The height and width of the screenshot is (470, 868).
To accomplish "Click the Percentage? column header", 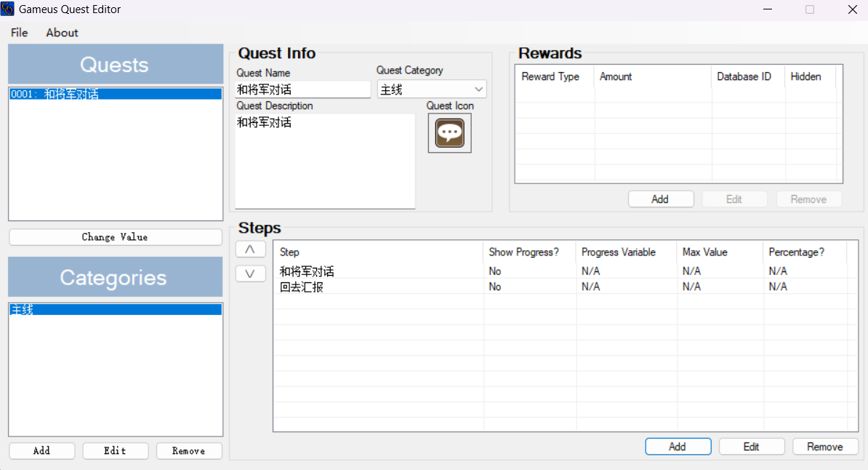I will pyautogui.click(x=805, y=252).
